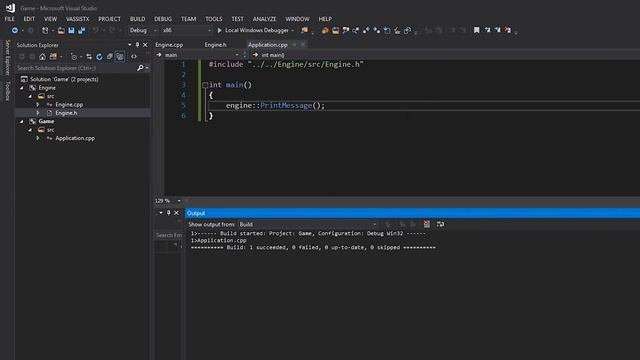Click the Open File folder icon
Image resolution: width=640 pixels, height=360 pixels.
coord(61,30)
